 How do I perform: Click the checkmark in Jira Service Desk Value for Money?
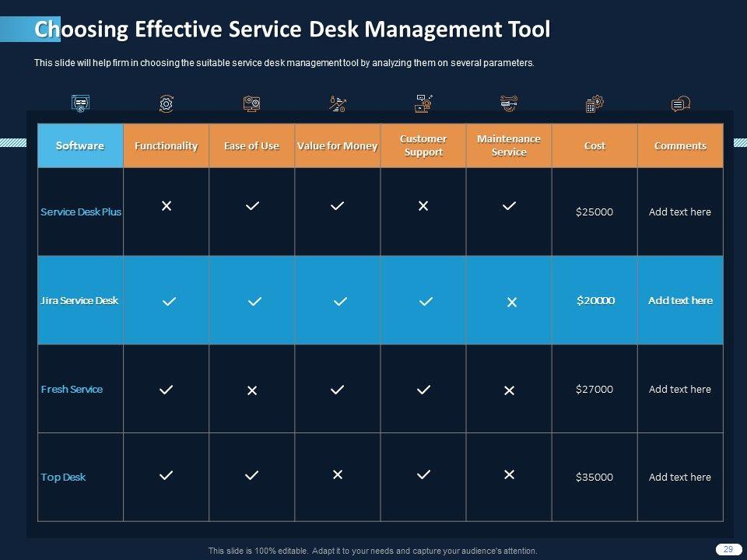coord(340,302)
